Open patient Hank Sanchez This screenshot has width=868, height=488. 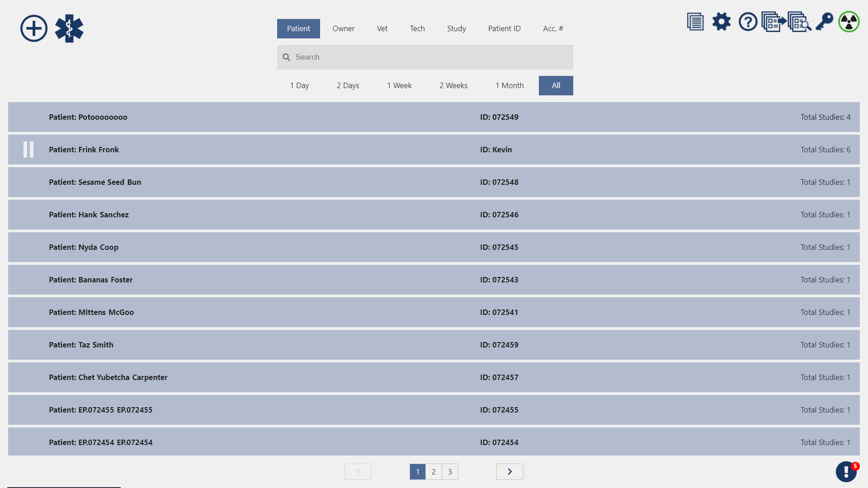434,215
